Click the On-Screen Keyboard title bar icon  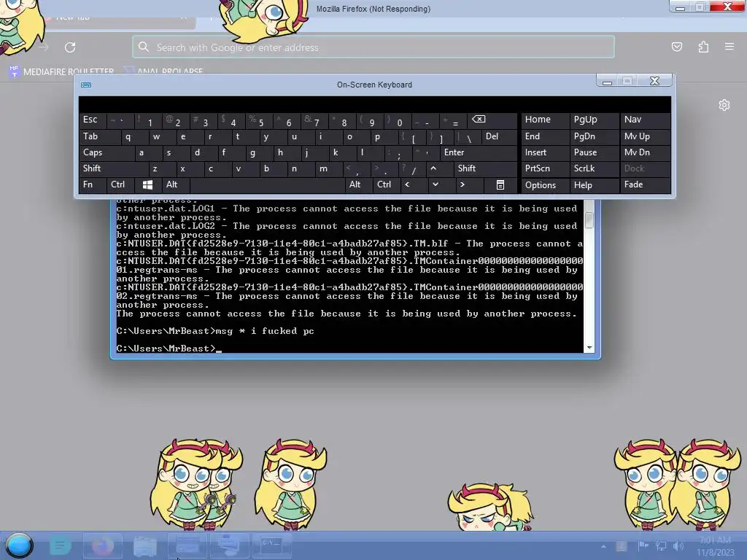(86, 85)
